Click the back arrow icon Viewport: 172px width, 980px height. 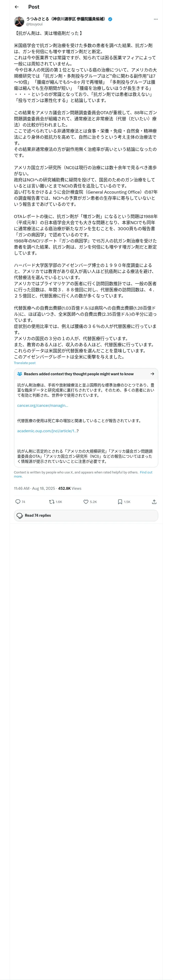pos(16,7)
